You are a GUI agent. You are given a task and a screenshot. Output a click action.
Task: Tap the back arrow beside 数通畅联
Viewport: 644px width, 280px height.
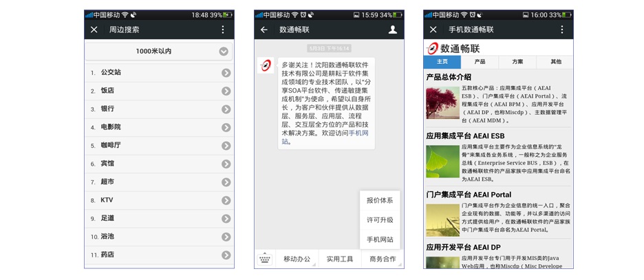[264, 30]
